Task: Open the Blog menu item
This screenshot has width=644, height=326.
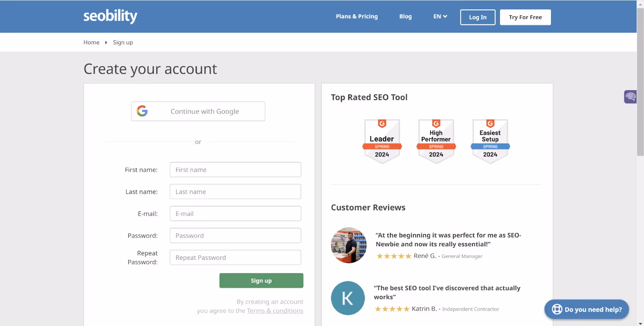Action: [405, 17]
